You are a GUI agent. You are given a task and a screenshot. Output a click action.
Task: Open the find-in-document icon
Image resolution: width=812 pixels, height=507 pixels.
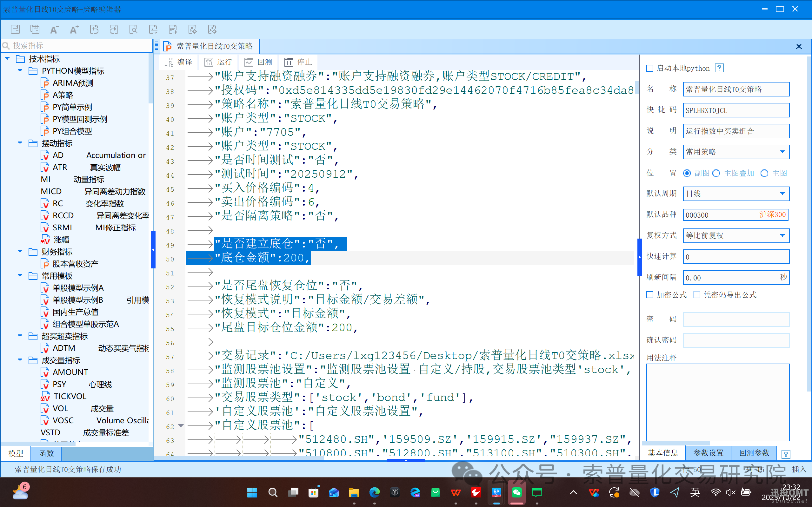134,29
